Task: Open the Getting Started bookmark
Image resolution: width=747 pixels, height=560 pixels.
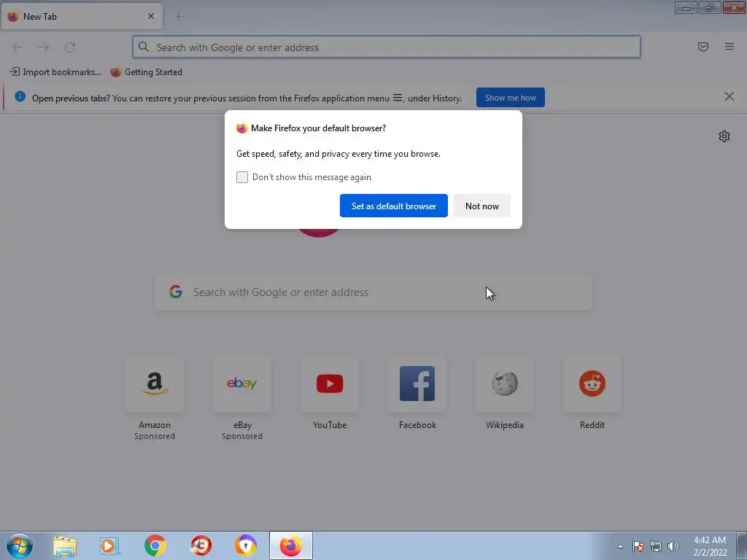Action: 146,72
